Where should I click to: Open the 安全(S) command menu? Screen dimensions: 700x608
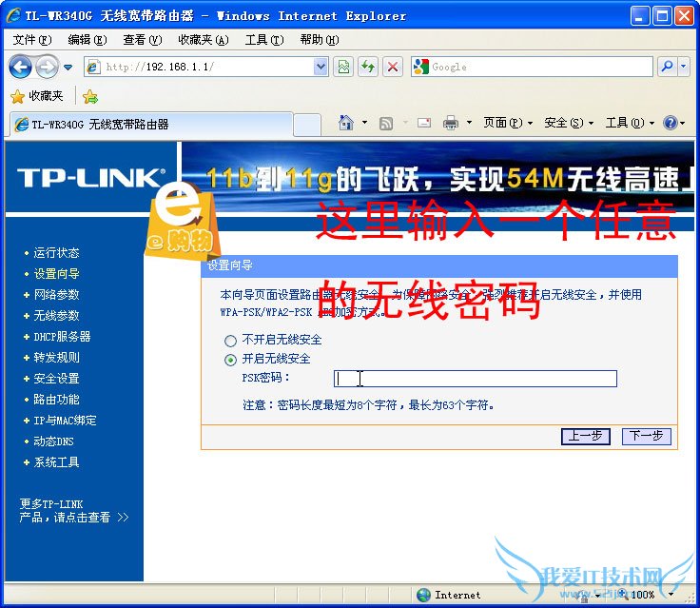tap(569, 123)
